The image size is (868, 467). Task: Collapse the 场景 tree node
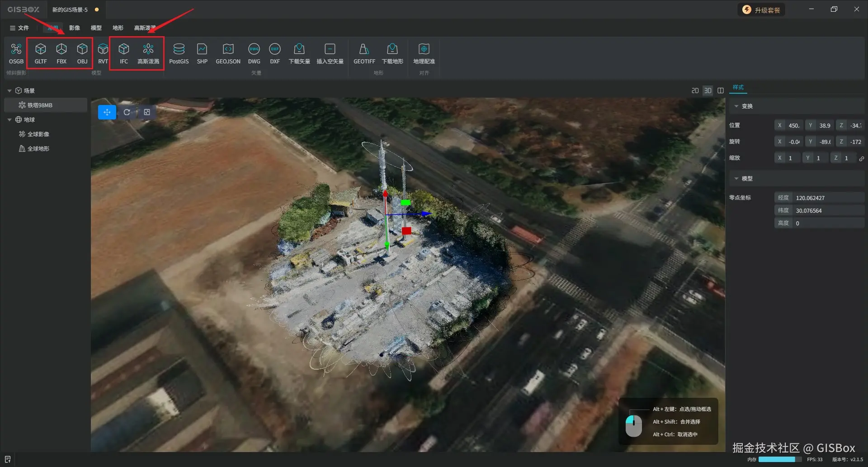click(9, 91)
